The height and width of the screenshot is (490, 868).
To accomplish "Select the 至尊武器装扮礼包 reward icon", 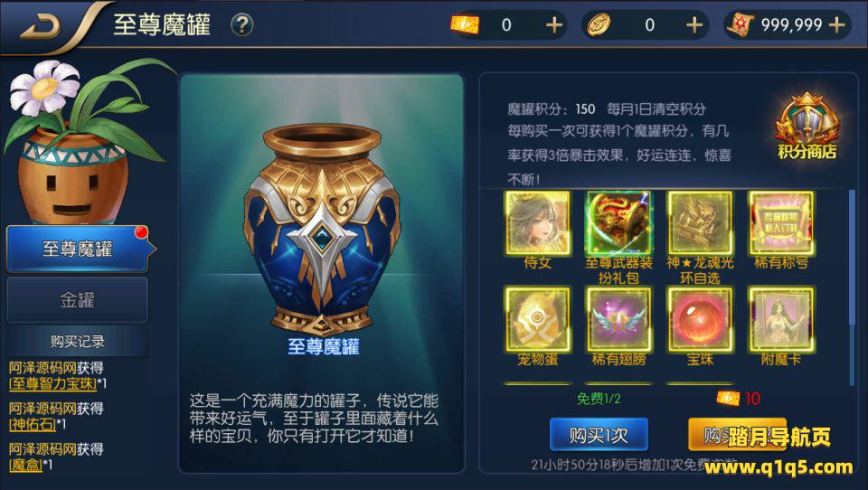I will [x=618, y=223].
